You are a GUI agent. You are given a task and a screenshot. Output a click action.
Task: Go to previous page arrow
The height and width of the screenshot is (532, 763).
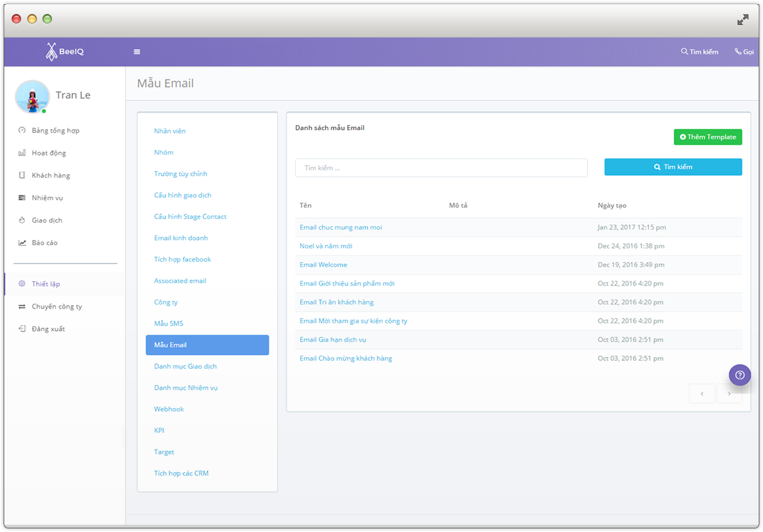tap(702, 394)
